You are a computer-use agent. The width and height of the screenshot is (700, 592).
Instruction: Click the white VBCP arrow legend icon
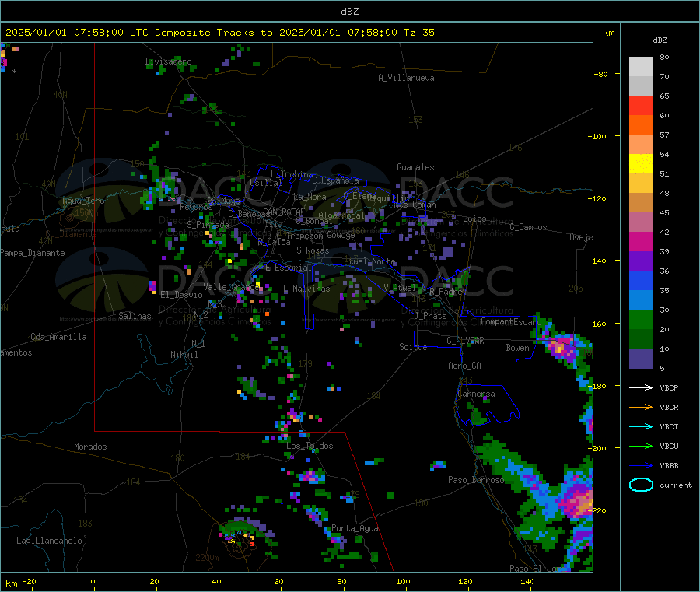click(641, 387)
